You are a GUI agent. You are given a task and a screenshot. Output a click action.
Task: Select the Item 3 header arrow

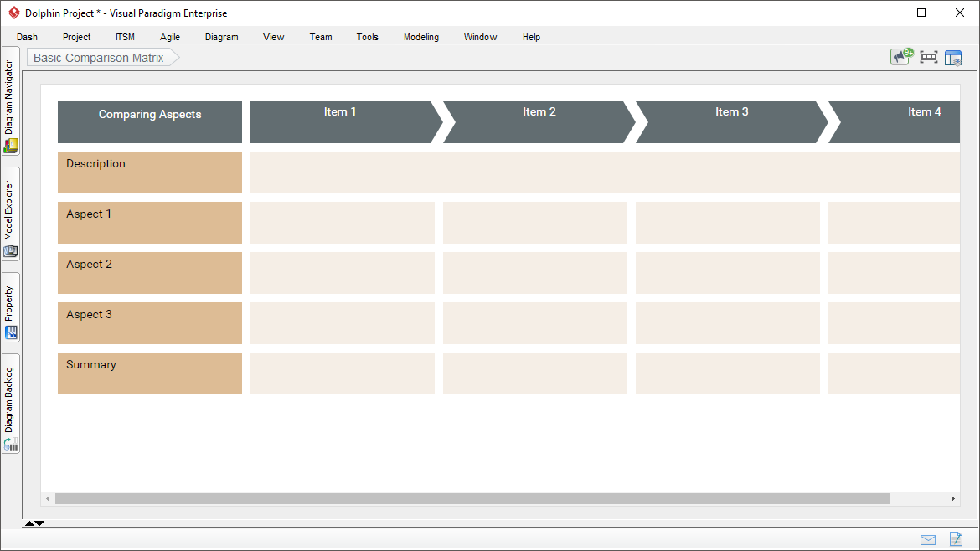(731, 122)
